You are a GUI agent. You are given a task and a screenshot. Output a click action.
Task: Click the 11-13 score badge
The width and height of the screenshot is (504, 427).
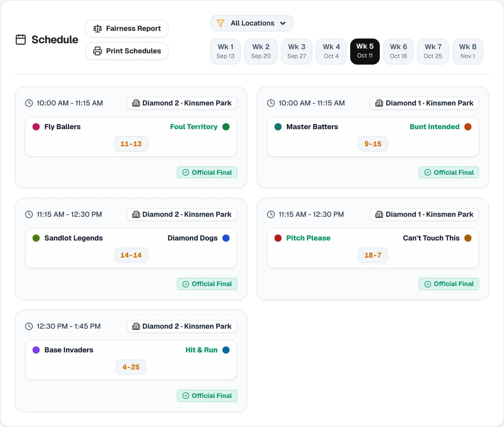tap(131, 144)
